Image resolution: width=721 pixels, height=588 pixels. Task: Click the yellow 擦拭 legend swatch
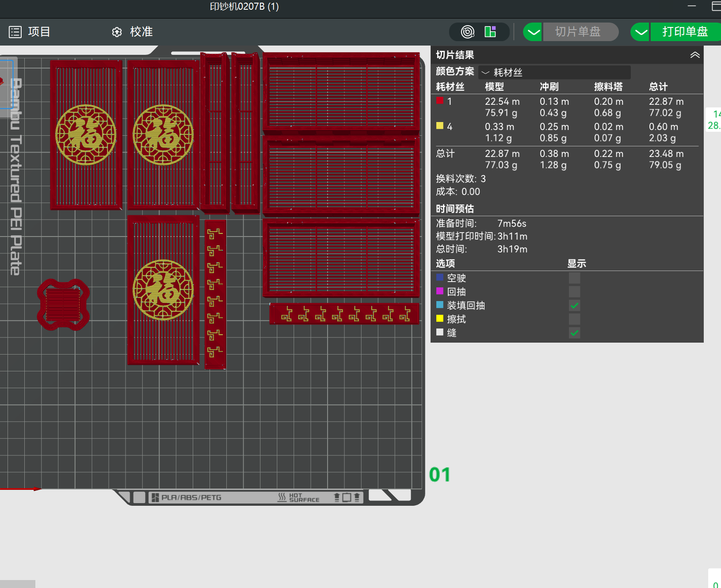(x=440, y=318)
